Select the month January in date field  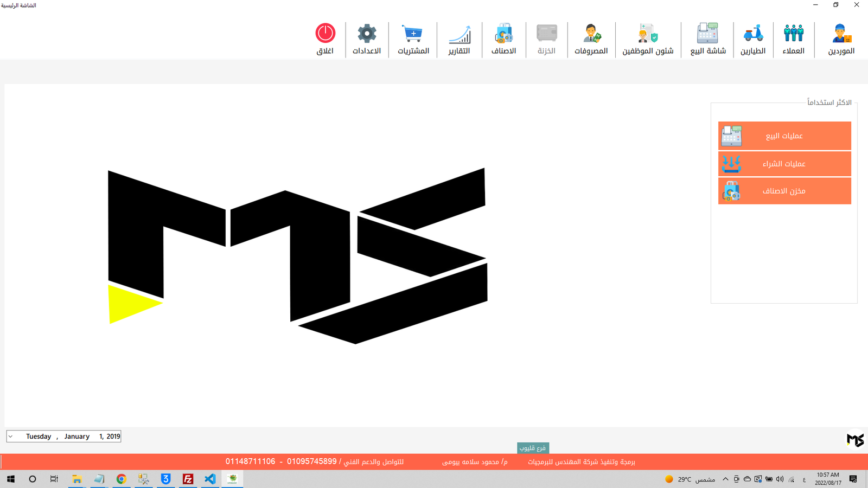point(76,436)
